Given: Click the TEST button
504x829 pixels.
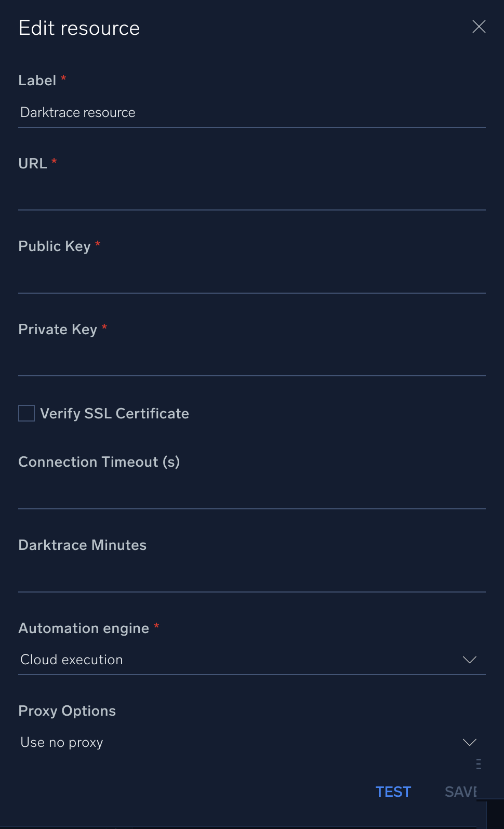Looking at the screenshot, I should click(x=393, y=791).
